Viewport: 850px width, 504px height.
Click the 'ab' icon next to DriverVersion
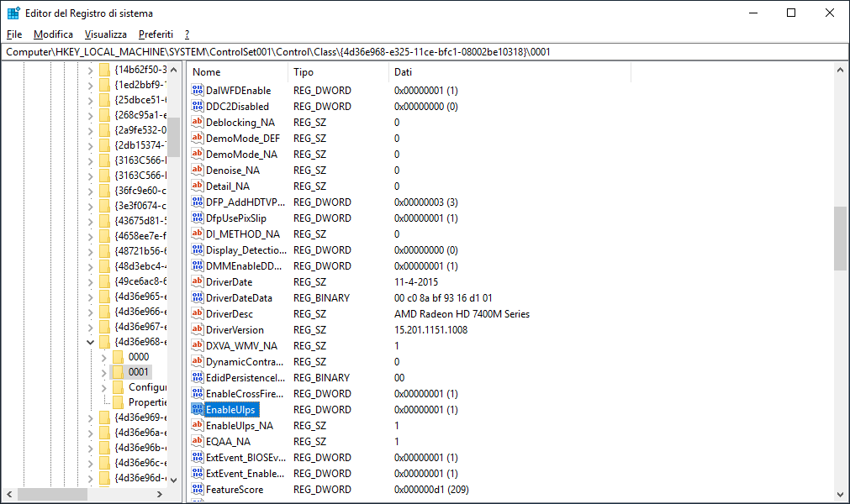coord(197,329)
